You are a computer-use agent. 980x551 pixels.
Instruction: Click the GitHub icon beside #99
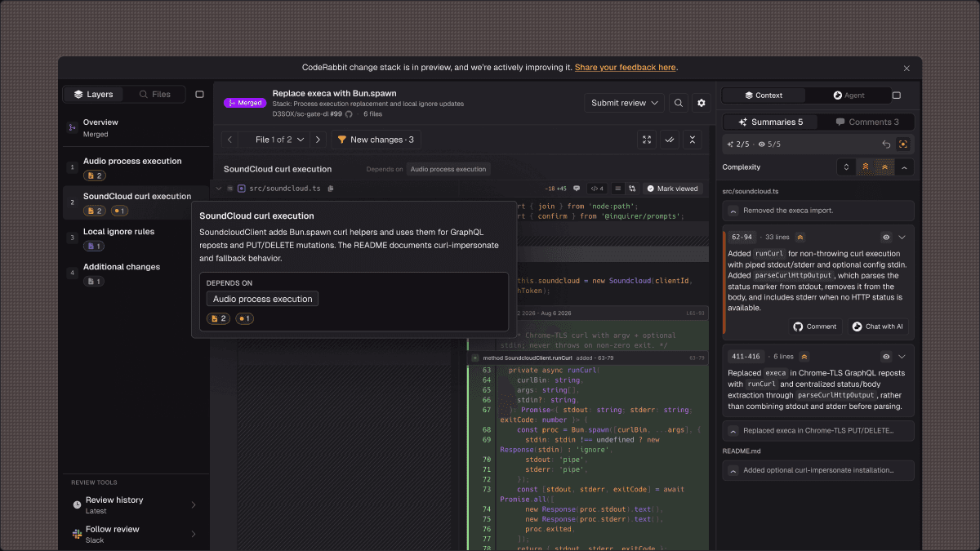tap(349, 114)
